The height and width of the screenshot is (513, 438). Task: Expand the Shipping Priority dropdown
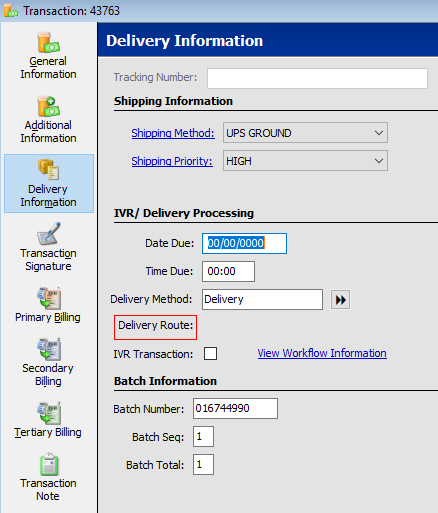pos(378,161)
